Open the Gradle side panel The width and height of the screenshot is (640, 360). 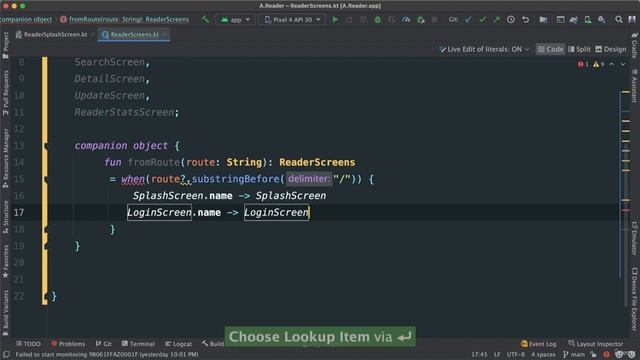click(x=634, y=45)
